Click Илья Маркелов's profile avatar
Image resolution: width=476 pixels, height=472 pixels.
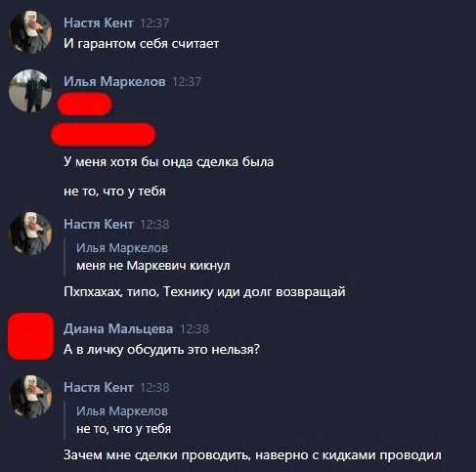pyautogui.click(x=30, y=91)
